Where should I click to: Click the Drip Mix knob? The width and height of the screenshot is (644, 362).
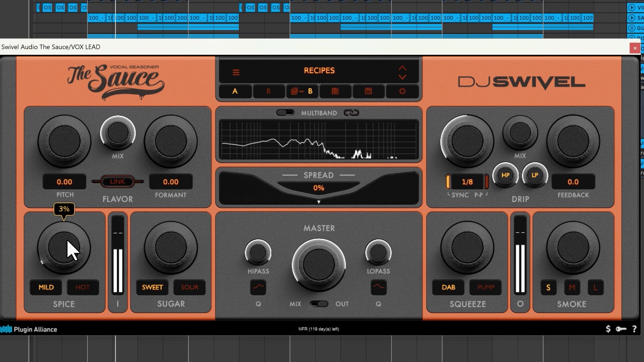[x=520, y=133]
